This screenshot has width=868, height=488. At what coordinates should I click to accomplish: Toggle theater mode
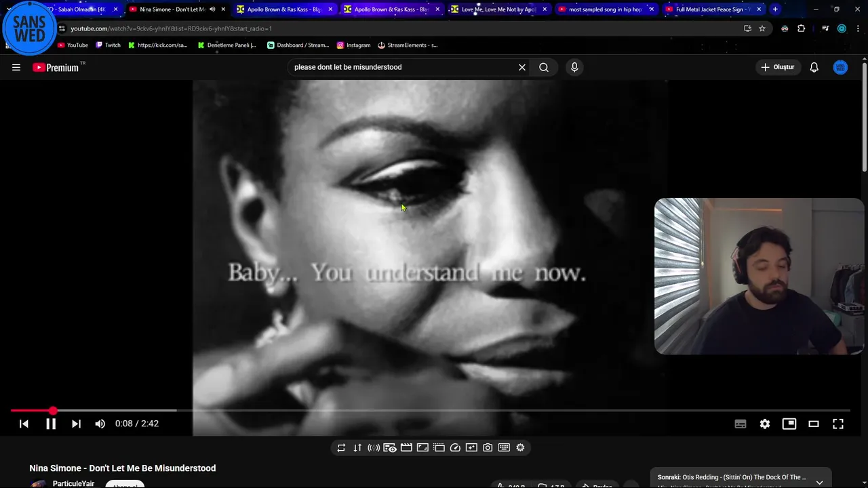pyautogui.click(x=814, y=424)
